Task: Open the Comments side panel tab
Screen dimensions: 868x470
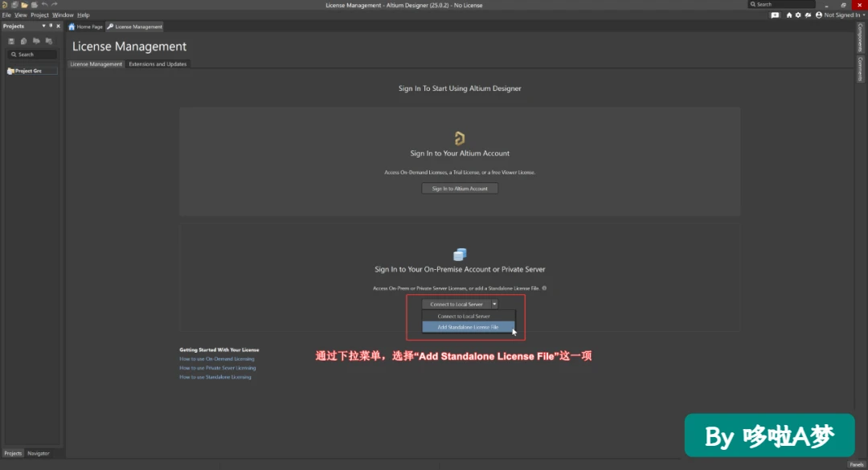Action: pos(860,68)
